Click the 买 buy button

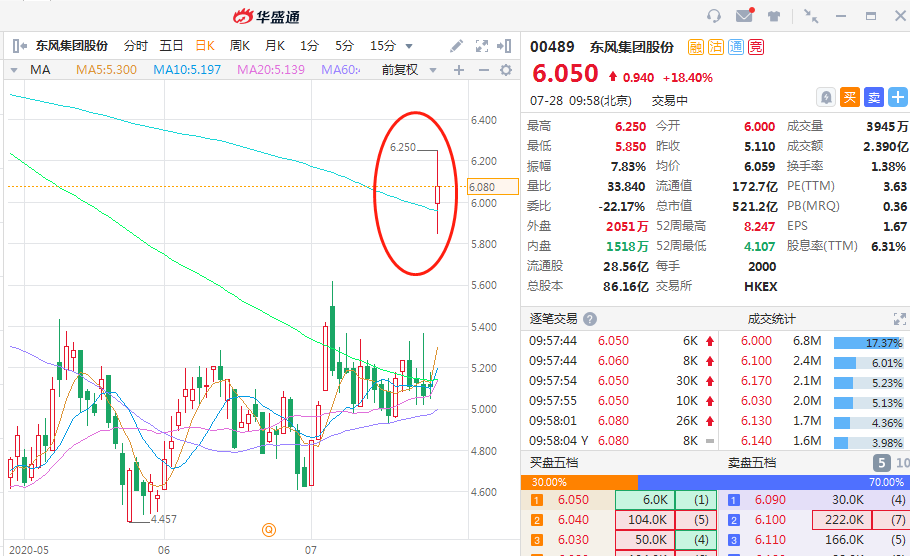pyautogui.click(x=850, y=97)
